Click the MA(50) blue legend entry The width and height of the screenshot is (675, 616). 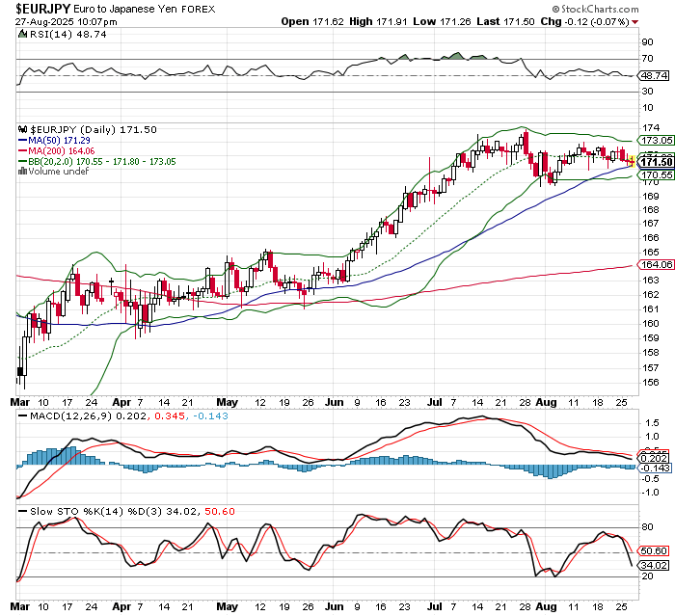[50, 141]
